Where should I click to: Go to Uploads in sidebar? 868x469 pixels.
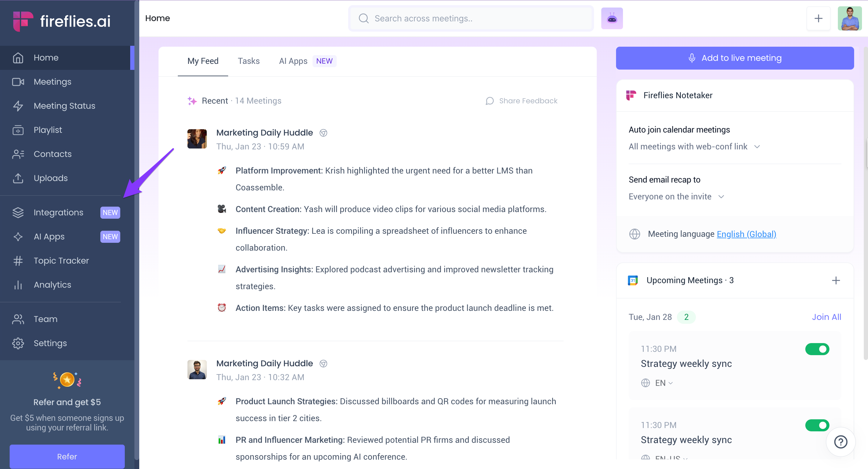[51, 178]
